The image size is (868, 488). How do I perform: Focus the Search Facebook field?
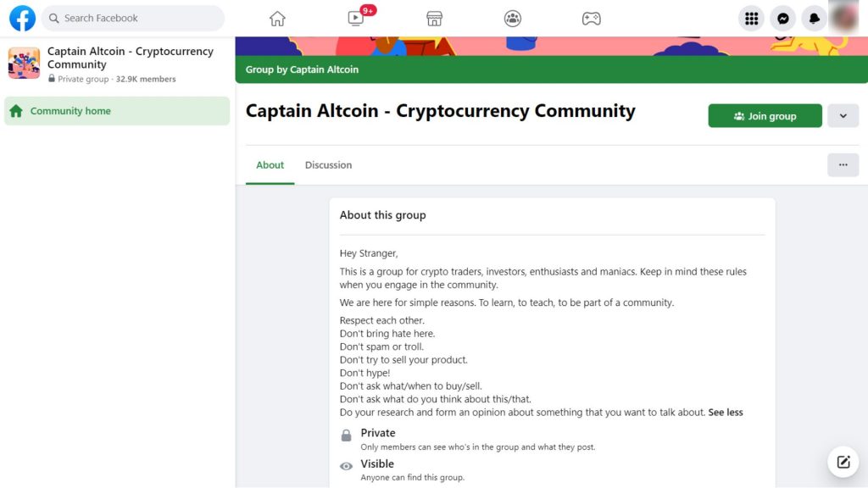point(133,19)
